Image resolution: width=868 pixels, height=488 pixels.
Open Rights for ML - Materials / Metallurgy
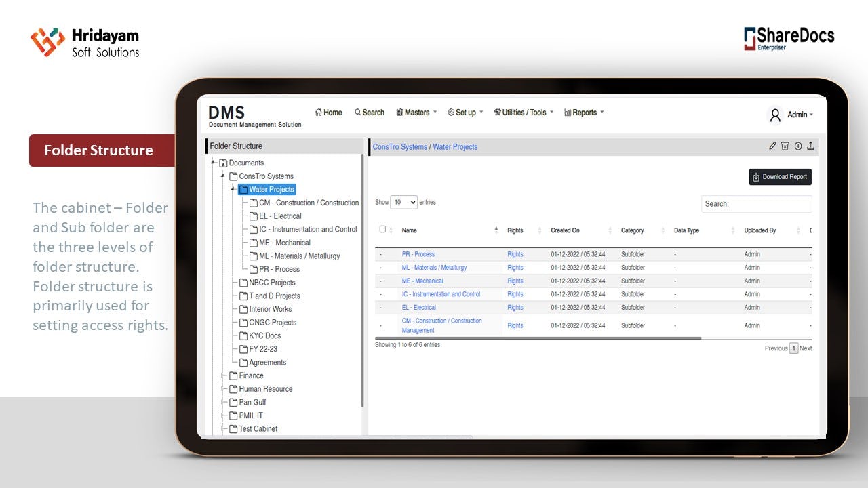[515, 267]
